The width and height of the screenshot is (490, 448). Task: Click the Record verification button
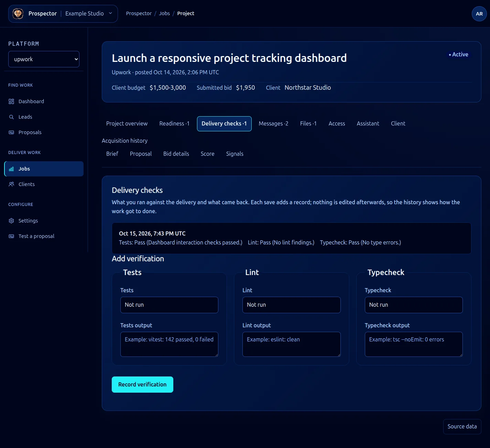(x=142, y=385)
